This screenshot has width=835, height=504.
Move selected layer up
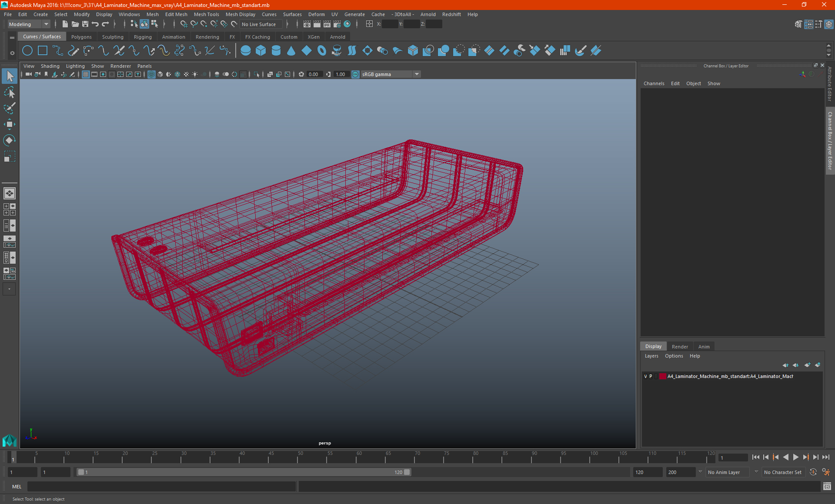(x=785, y=365)
